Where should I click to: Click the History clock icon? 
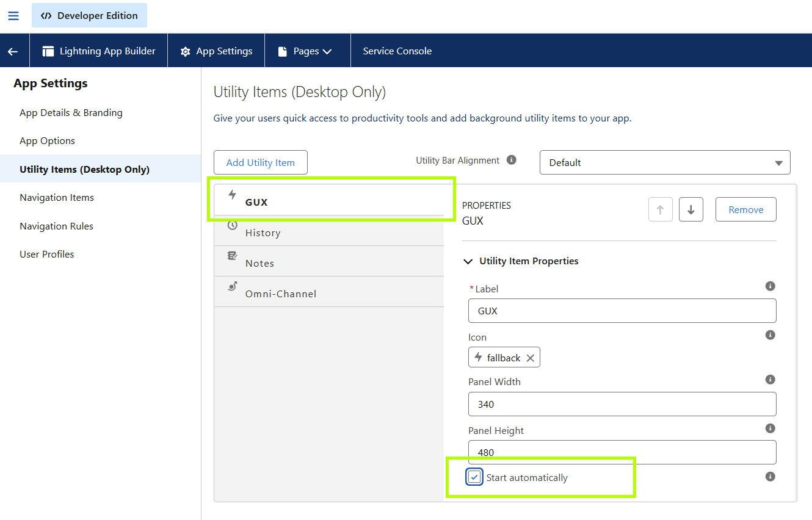(232, 225)
